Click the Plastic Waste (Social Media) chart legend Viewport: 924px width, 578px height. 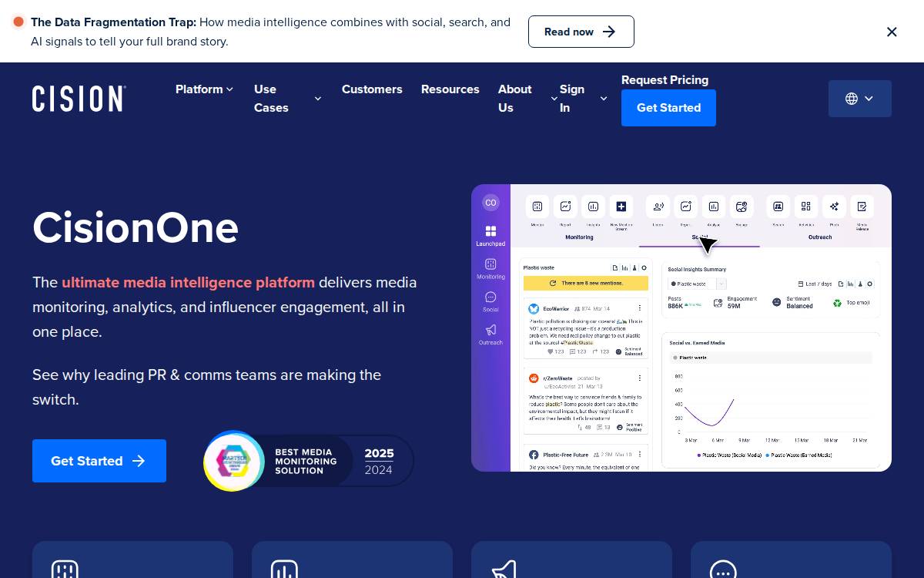pyautogui.click(x=729, y=455)
